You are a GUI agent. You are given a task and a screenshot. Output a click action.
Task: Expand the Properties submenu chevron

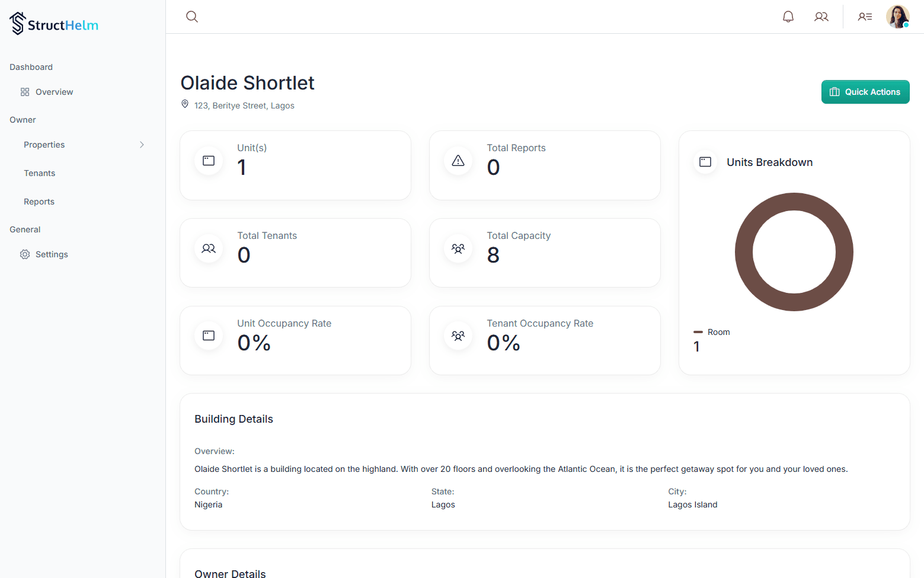click(x=142, y=145)
